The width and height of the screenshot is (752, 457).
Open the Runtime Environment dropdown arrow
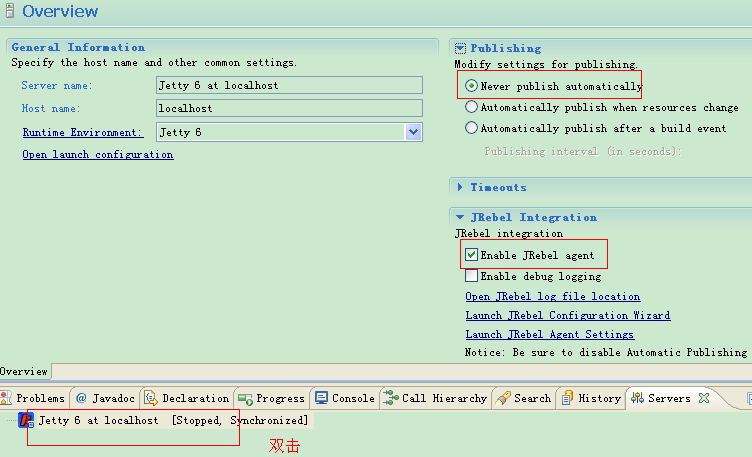coord(413,132)
